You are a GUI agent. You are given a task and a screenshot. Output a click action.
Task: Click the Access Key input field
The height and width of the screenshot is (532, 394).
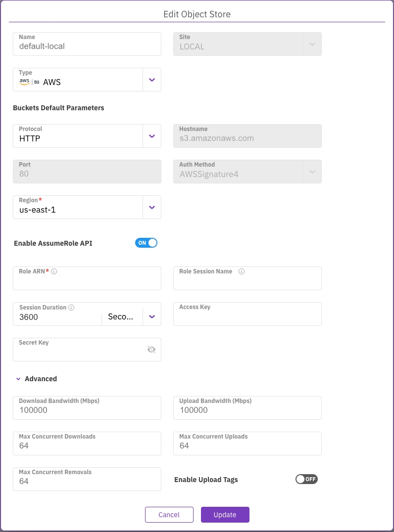(x=247, y=317)
